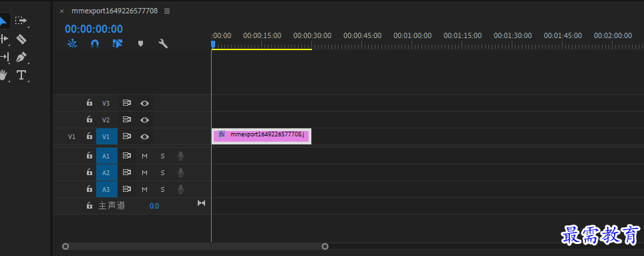Image resolution: width=644 pixels, height=256 pixels.
Task: Open Timeline Display Settings wrench
Action: 163,43
